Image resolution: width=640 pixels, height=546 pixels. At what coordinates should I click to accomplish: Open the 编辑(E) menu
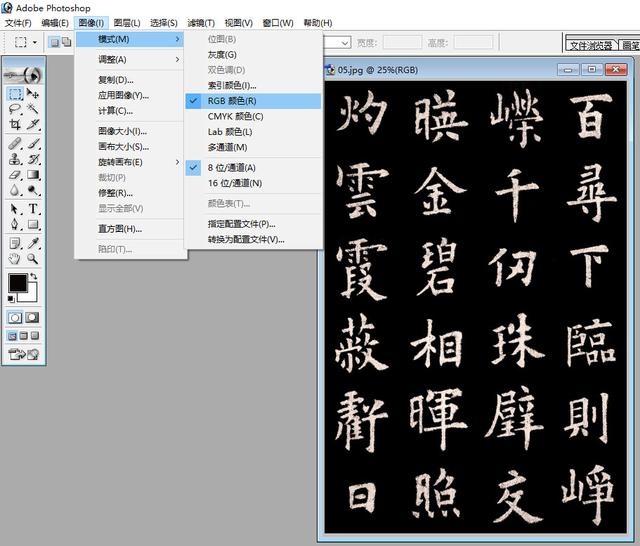click(55, 23)
